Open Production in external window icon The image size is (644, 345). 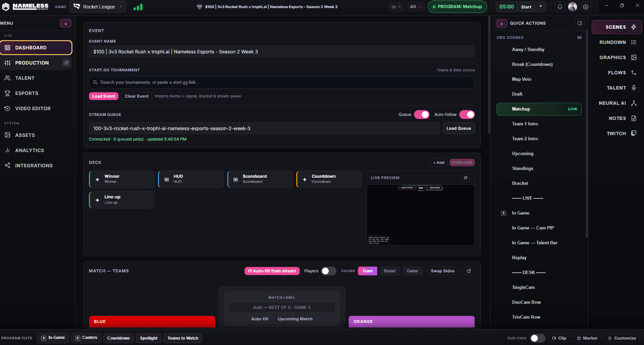tap(66, 63)
